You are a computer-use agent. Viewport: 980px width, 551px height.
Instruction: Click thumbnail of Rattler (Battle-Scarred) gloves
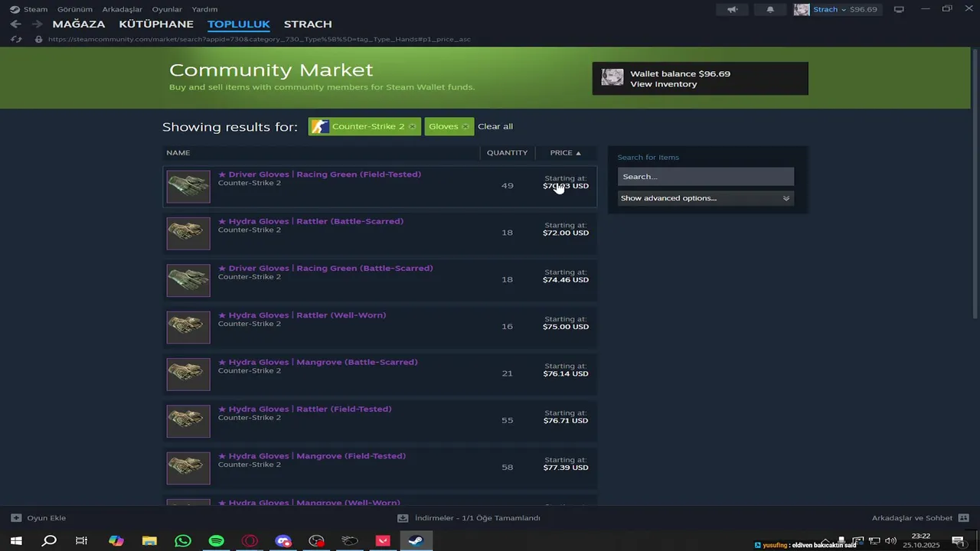click(188, 233)
